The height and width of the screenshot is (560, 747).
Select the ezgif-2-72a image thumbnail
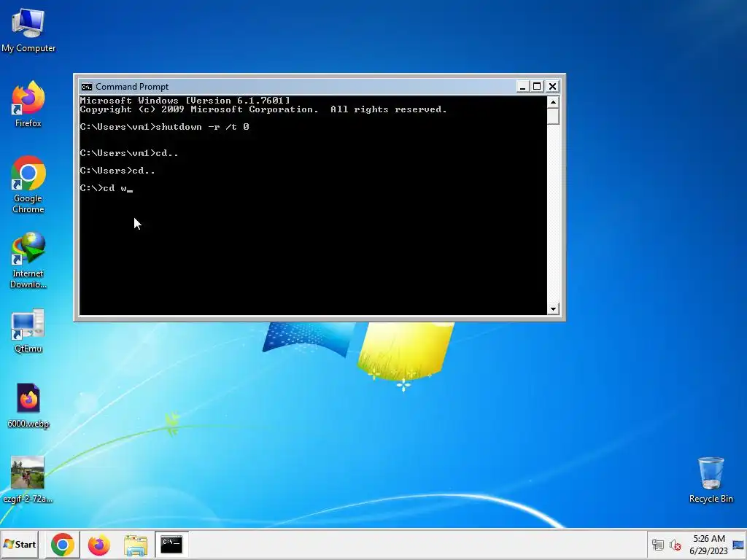[28, 480]
